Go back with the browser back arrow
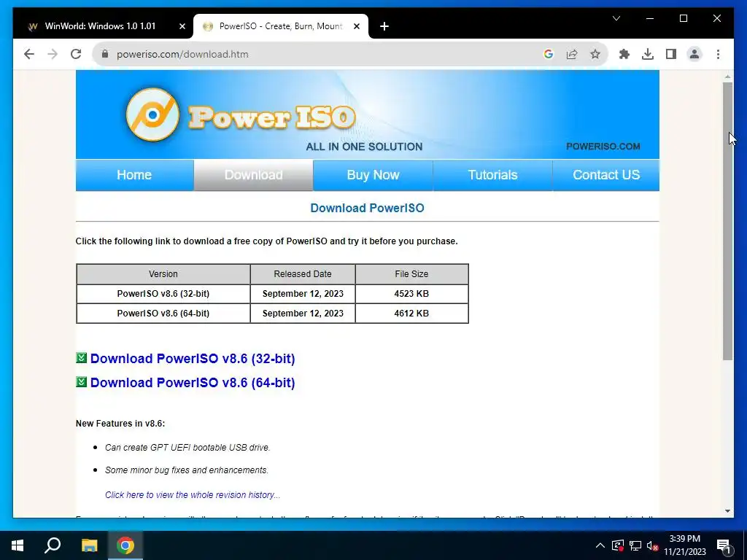747x560 pixels. [29, 54]
